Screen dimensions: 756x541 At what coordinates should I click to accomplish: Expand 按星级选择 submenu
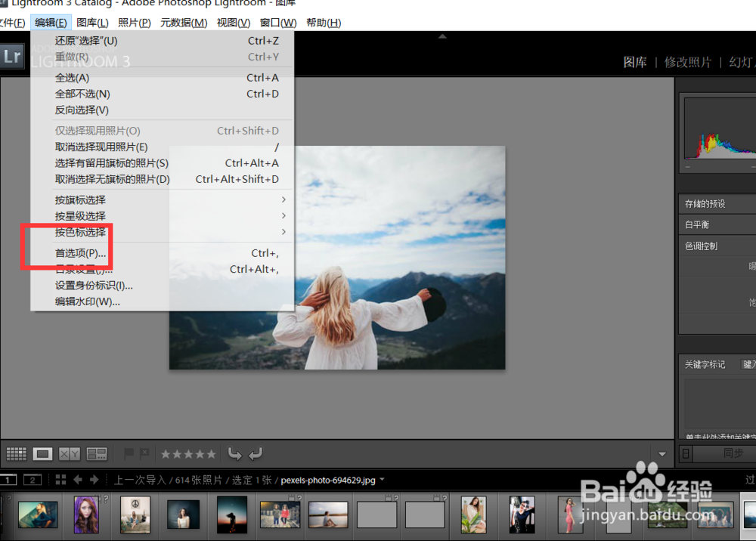click(162, 216)
